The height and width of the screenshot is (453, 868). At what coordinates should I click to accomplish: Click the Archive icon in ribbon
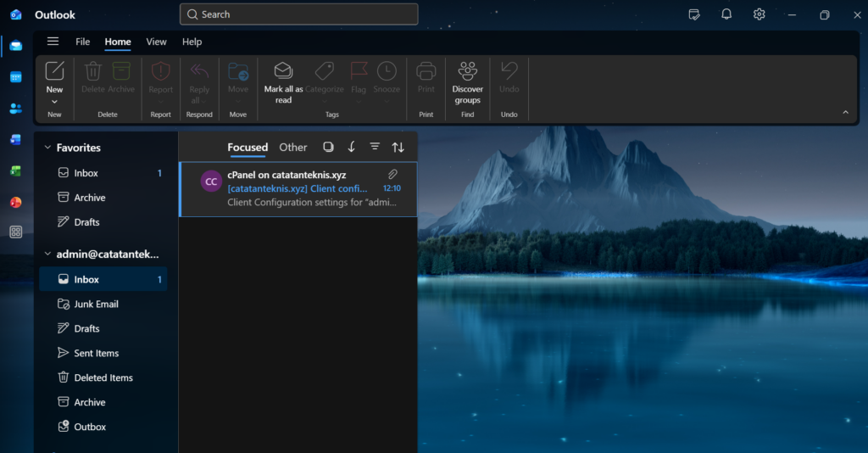click(121, 71)
